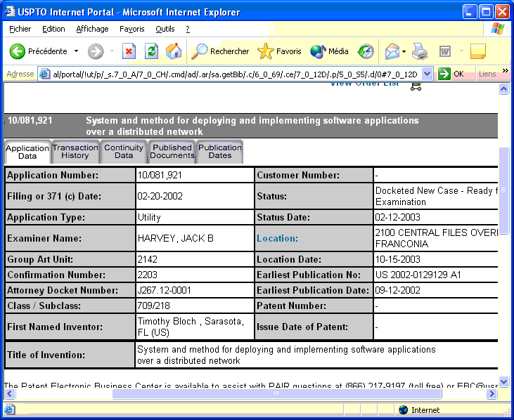The width and height of the screenshot is (514, 420).
Task: Expand the Mail icon dropdown arrow
Action: coord(404,51)
